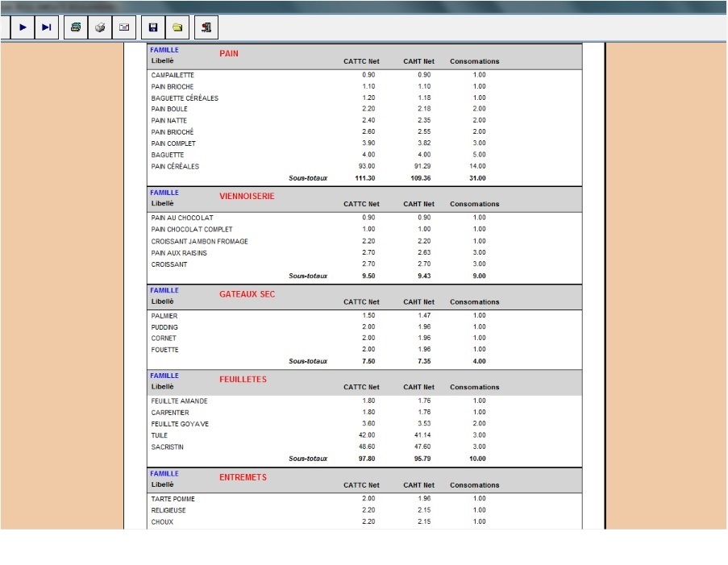Select the 93.00 value for PAIN CÉRÉALES
Screen dimensions: 728x565
pyautogui.click(x=367, y=166)
